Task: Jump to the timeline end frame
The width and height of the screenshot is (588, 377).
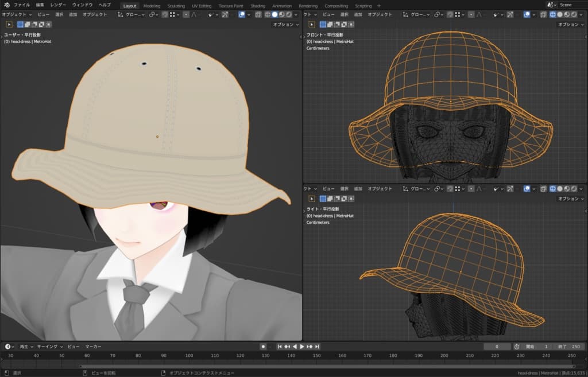Action: click(x=317, y=347)
